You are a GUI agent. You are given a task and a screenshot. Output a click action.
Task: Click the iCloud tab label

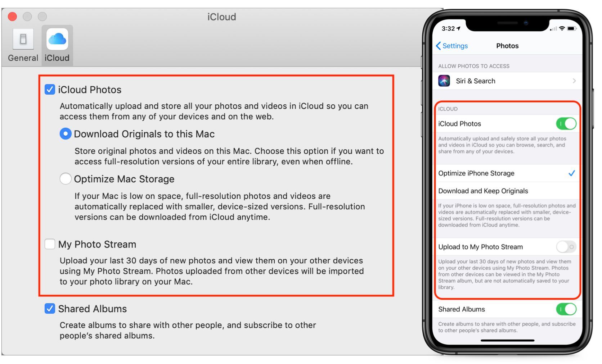click(57, 58)
